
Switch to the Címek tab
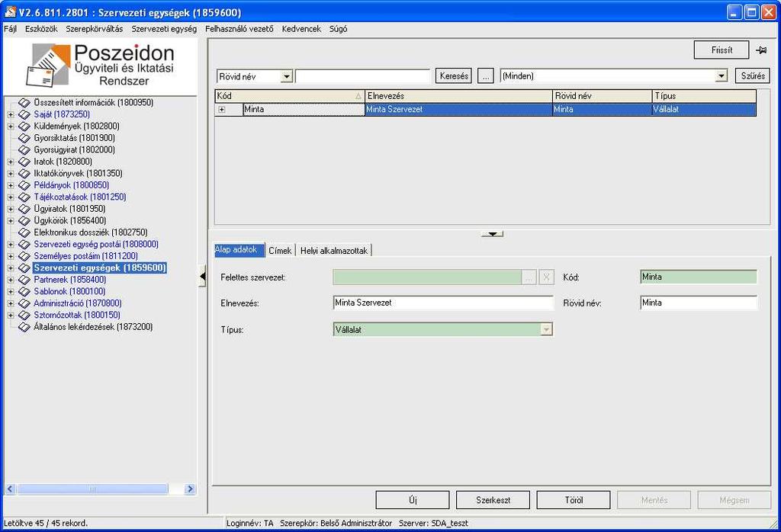(x=280, y=251)
